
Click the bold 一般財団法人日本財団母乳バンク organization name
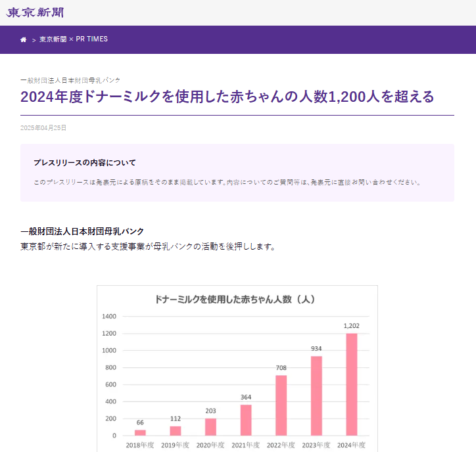(x=82, y=231)
